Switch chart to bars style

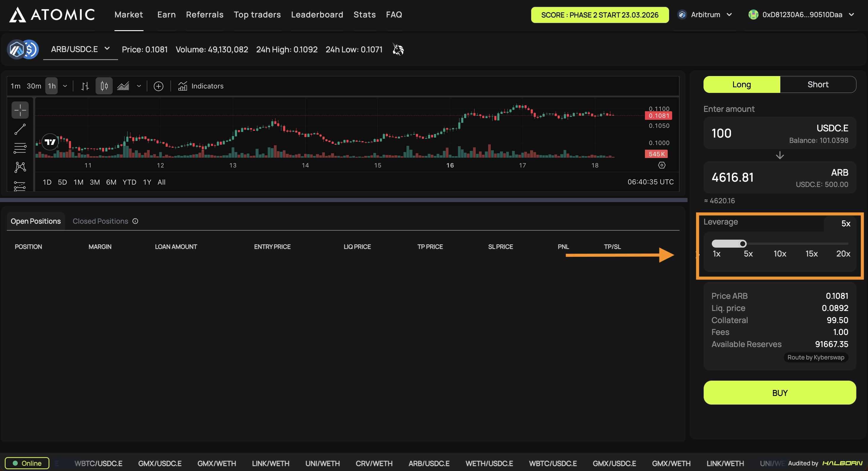click(85, 86)
